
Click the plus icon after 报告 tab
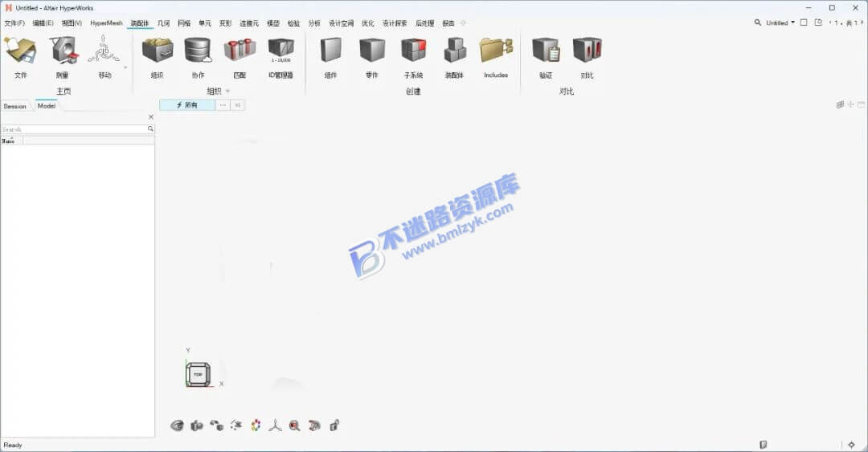click(464, 23)
